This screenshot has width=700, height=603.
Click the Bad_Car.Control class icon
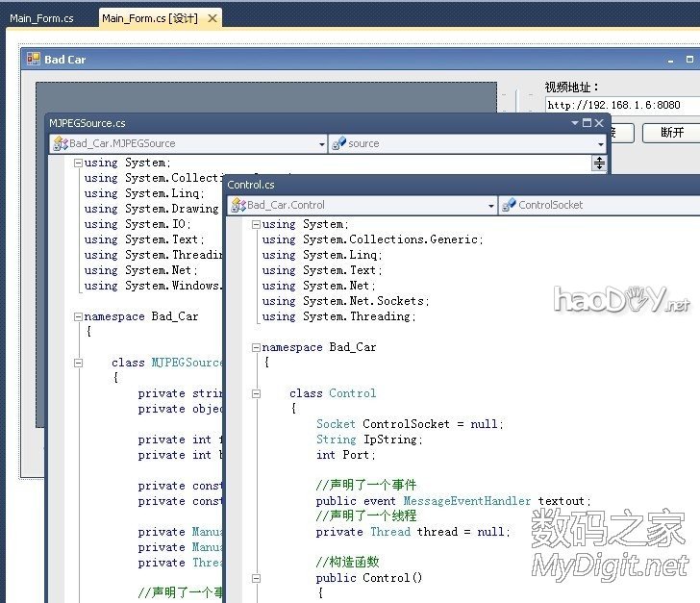tap(237, 205)
